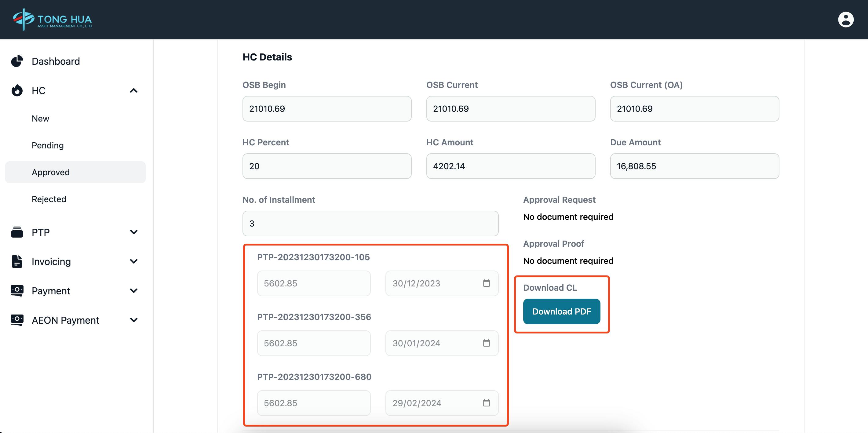Image resolution: width=868 pixels, height=433 pixels.
Task: Select the Approved HC list
Action: (x=75, y=172)
